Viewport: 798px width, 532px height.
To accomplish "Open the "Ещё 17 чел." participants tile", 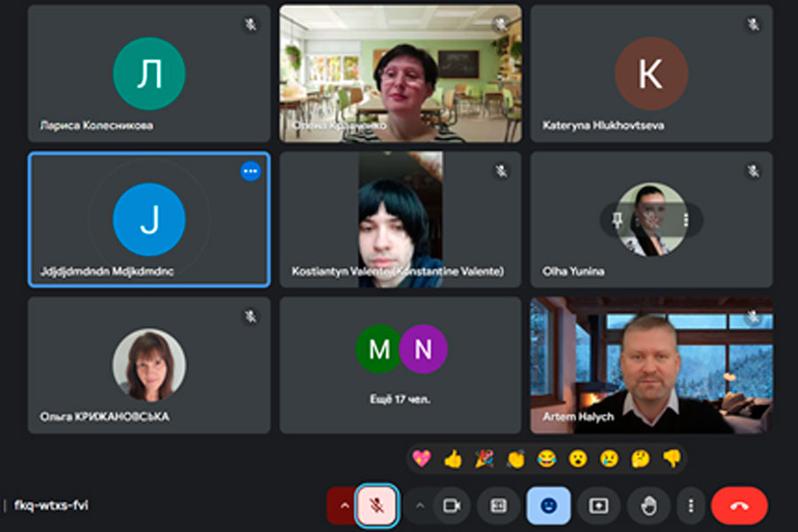I will (400, 365).
